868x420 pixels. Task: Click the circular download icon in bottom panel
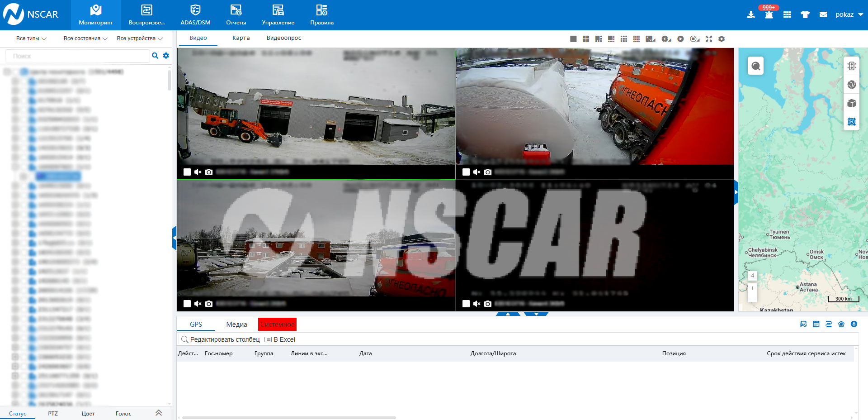[x=854, y=324]
